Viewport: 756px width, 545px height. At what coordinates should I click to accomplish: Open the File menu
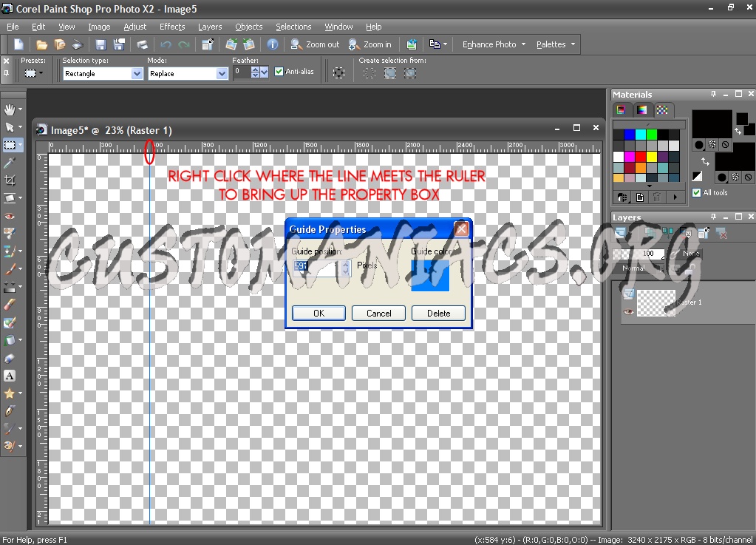[x=13, y=27]
